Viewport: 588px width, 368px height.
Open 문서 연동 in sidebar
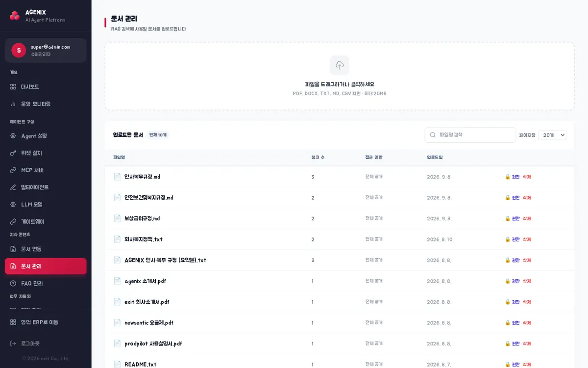click(46, 249)
